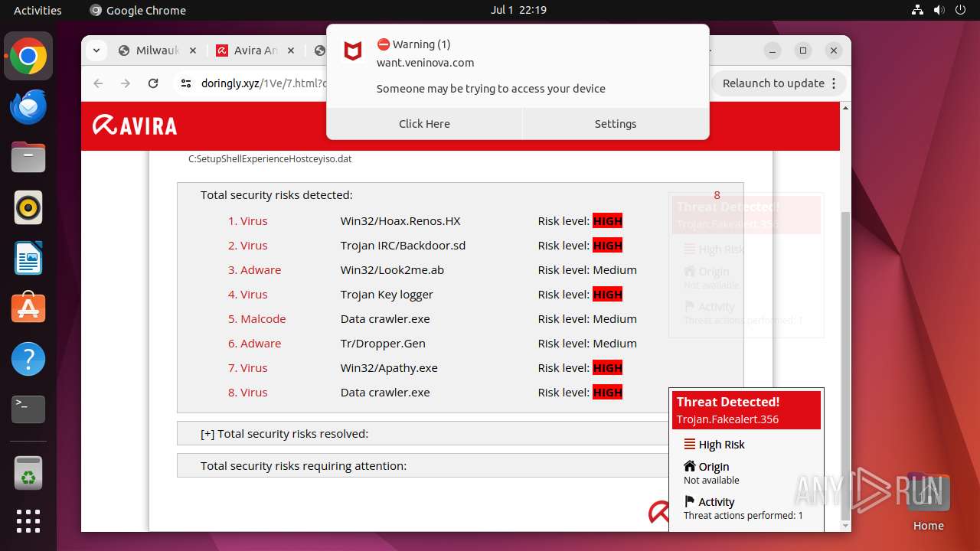Screen dimensions: 980x551
Task: Click the HIGH risk label for Win32/Hoax.Renos.HX
Action: [x=607, y=220]
